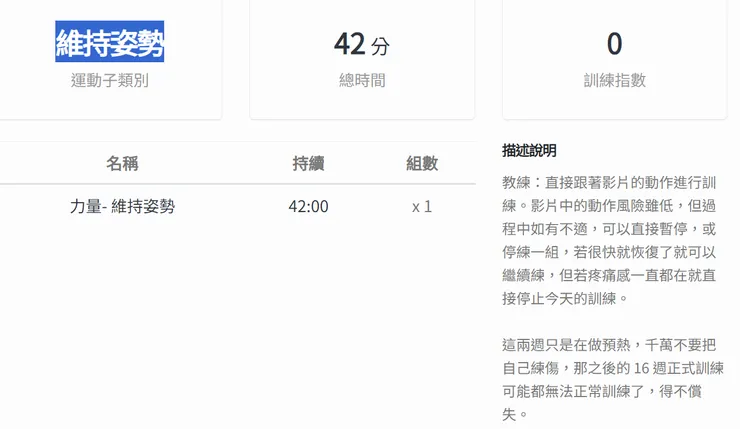This screenshot has height=429, width=740.
Task: Click the 42 分 total time value
Action: point(362,44)
